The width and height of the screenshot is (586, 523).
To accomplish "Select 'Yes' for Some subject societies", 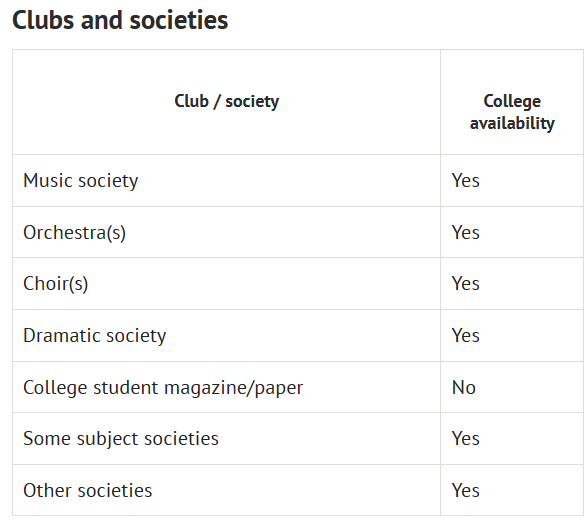I will tap(465, 439).
